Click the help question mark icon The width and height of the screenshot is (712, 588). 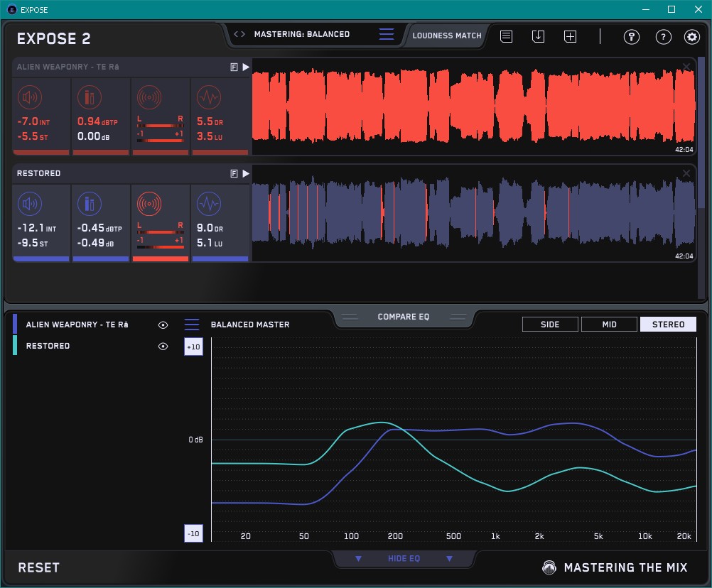(663, 37)
